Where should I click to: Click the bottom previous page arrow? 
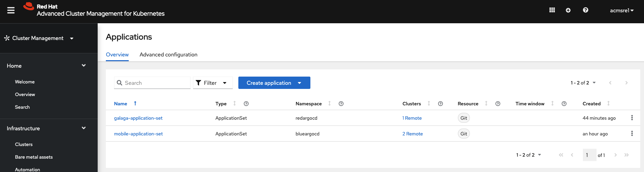click(572, 155)
